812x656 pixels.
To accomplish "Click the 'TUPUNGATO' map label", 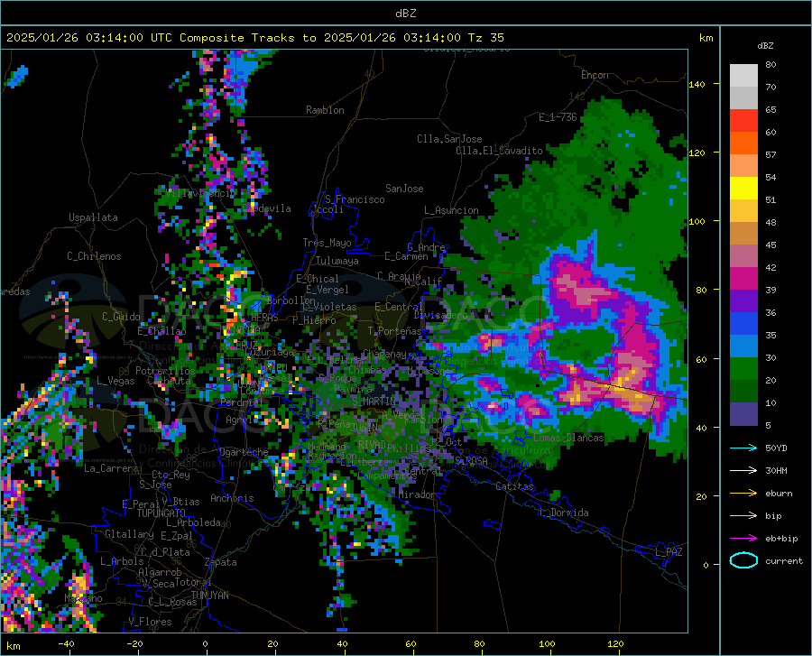I will point(161,513).
